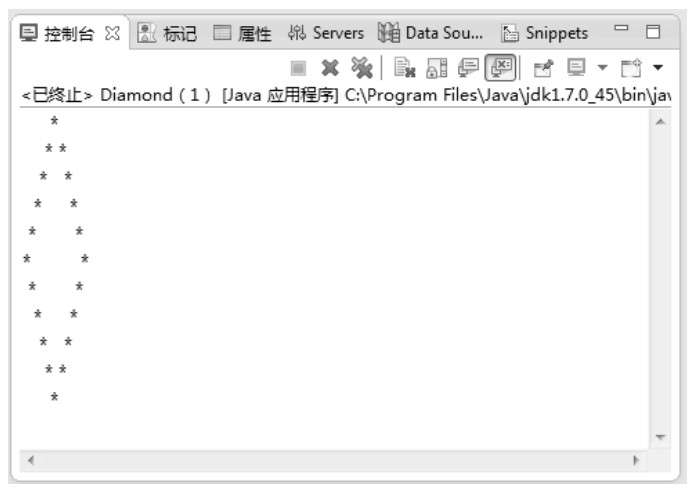Remove all terminated launches double-X icon

click(x=362, y=68)
